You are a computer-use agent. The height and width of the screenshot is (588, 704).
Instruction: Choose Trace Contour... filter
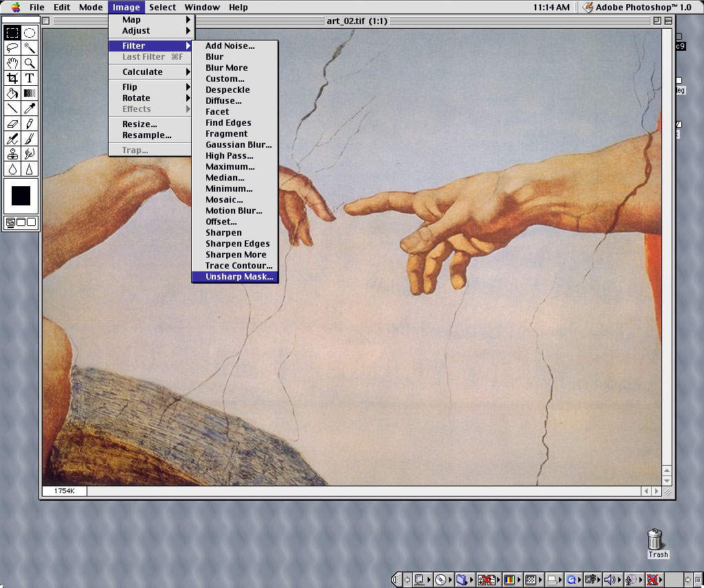tap(235, 266)
